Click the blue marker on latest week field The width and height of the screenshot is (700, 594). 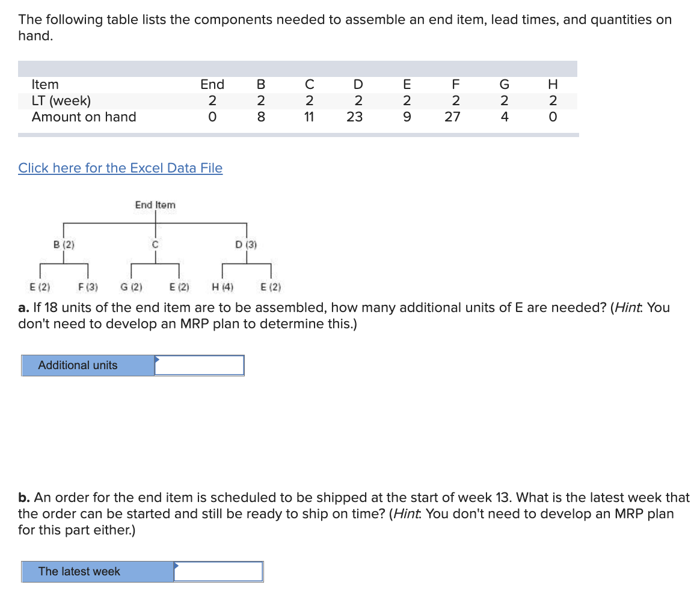pos(175,566)
